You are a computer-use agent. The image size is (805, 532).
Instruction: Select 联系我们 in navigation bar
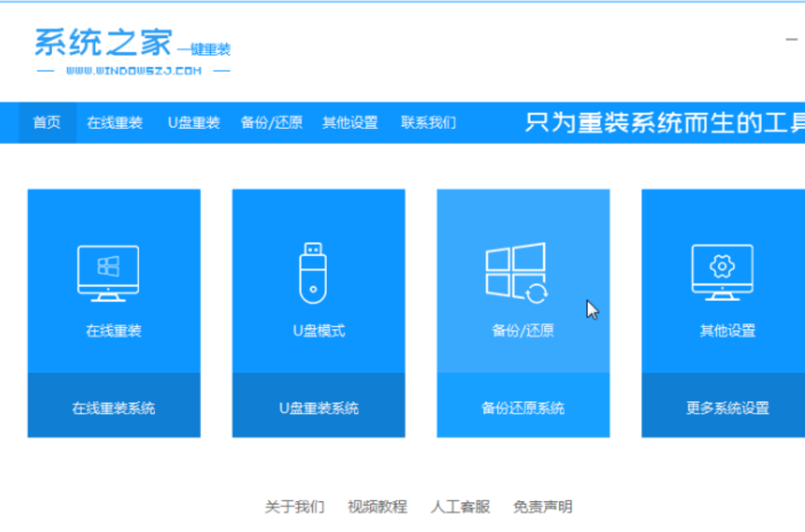click(x=428, y=123)
